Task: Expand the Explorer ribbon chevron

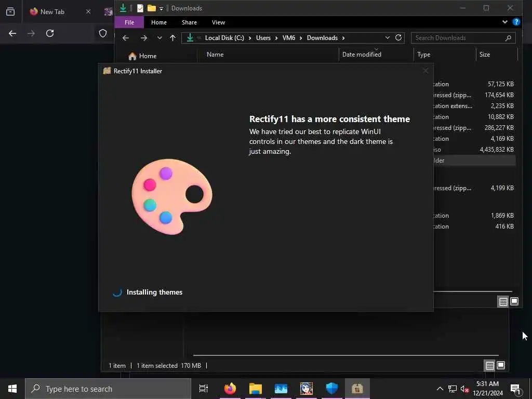Action: 505,22
